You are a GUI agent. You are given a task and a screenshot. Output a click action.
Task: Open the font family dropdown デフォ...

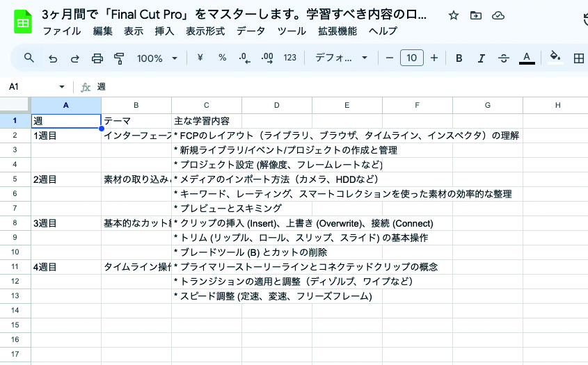pyautogui.click(x=341, y=58)
